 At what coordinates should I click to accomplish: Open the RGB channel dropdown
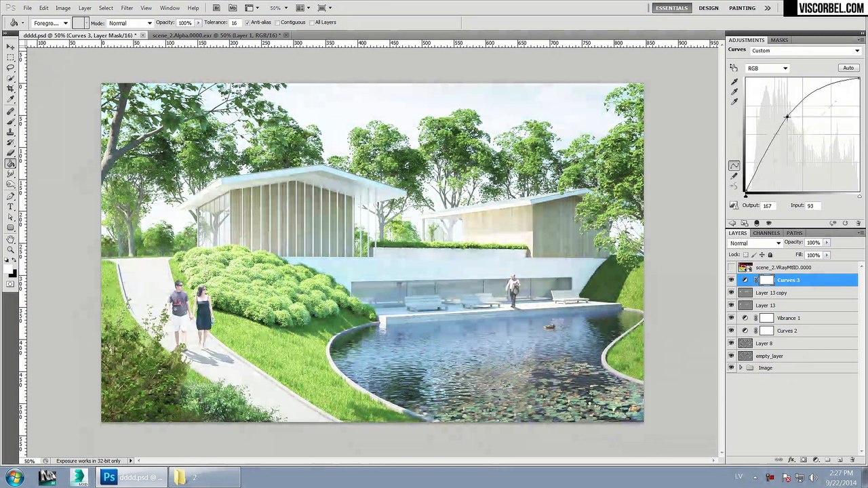pos(768,68)
